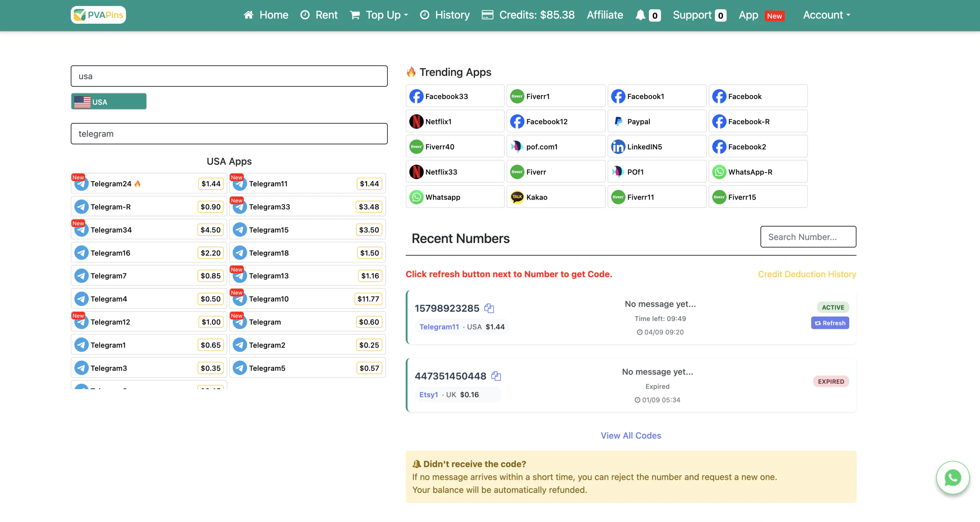
Task: Select Telegram-R for $0.90
Action: (x=149, y=207)
